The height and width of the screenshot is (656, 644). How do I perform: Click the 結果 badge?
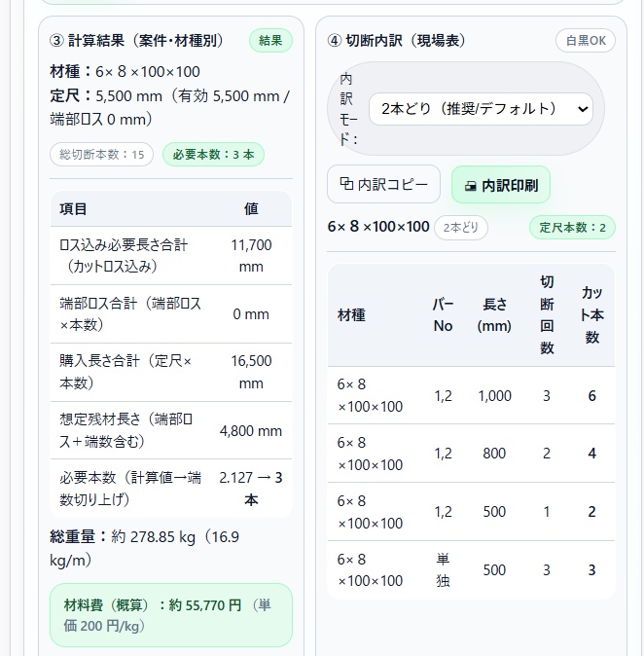(x=270, y=41)
